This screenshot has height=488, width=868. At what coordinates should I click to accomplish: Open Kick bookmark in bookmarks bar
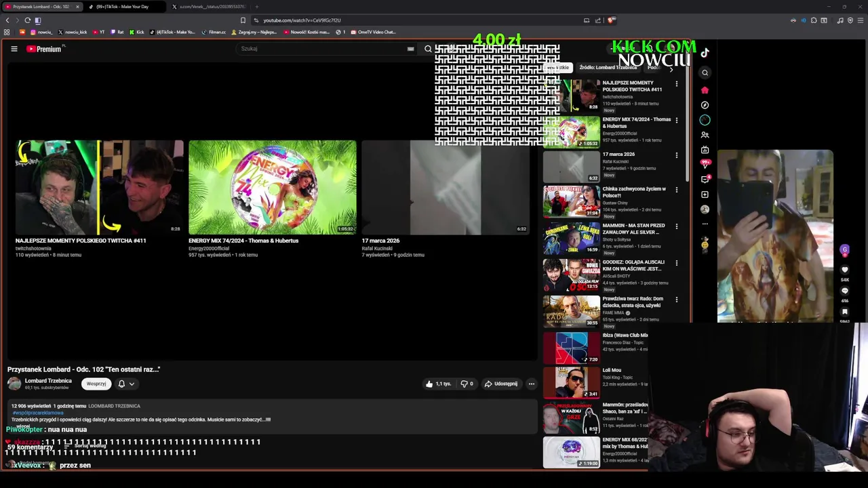[137, 32]
